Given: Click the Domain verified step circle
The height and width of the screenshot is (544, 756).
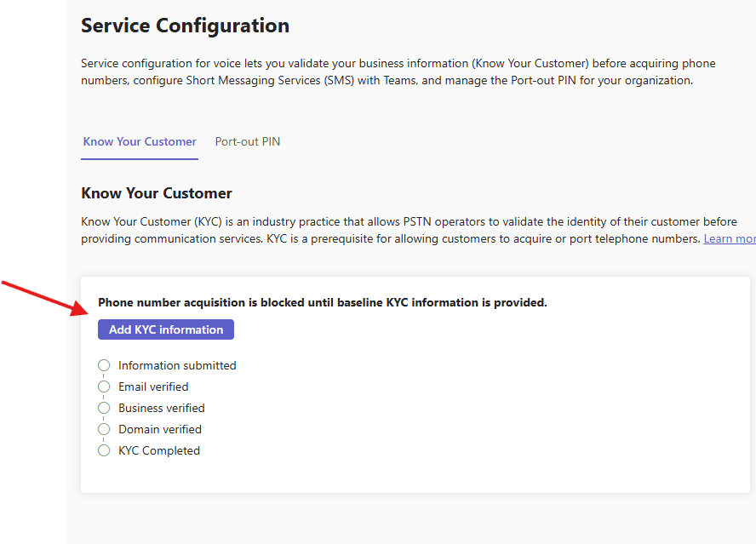Looking at the screenshot, I should (x=104, y=429).
